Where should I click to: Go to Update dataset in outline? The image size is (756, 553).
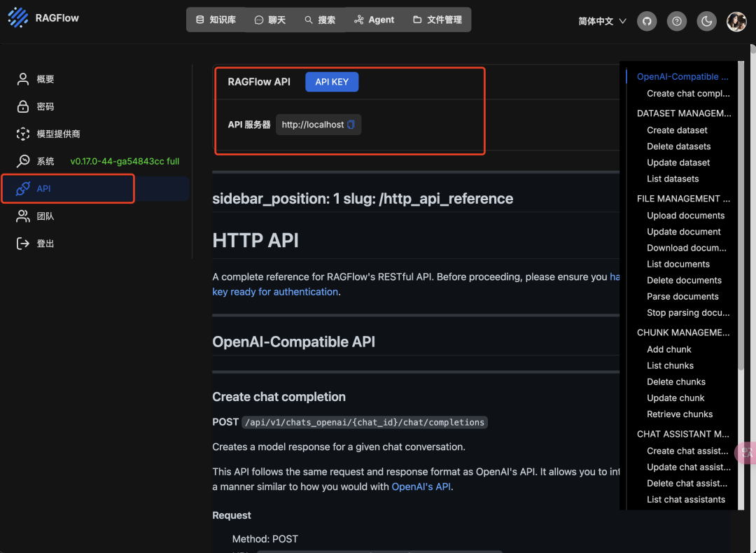point(678,162)
